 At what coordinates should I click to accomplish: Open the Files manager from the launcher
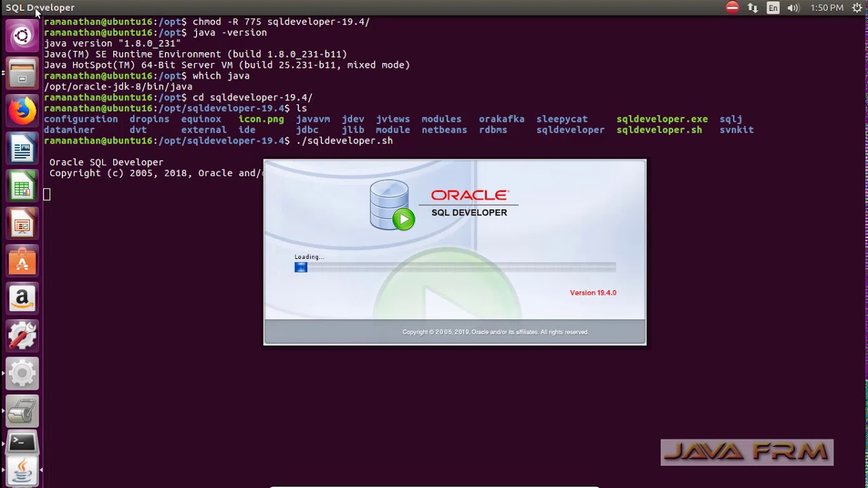[22, 73]
